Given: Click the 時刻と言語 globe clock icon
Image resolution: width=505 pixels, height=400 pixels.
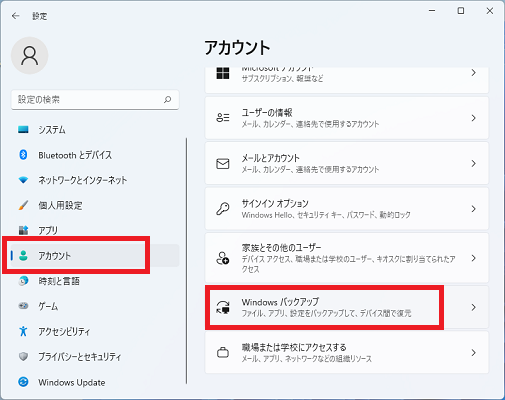Looking at the screenshot, I should pyautogui.click(x=23, y=281).
